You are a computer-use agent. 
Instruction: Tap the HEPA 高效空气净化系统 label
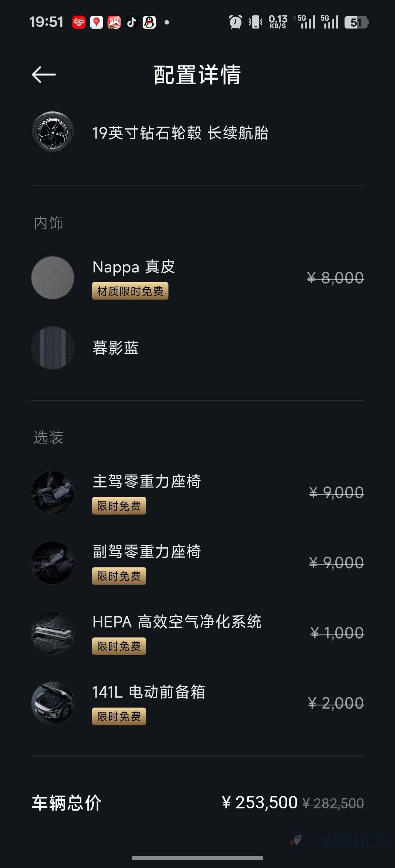coord(177,622)
